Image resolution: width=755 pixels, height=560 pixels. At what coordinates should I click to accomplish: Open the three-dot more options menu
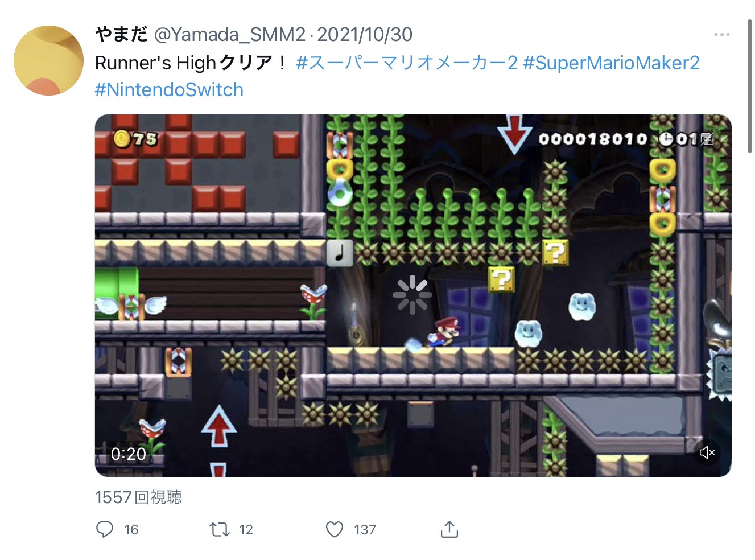[722, 35]
